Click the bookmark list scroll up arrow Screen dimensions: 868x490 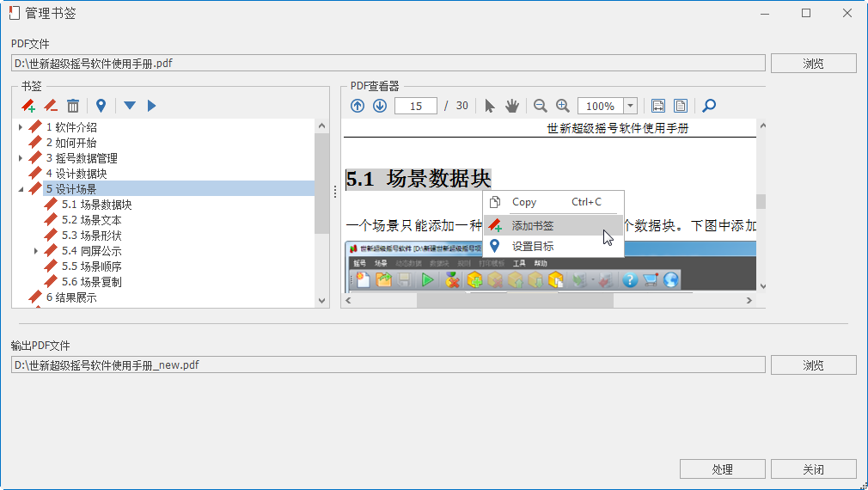click(321, 126)
